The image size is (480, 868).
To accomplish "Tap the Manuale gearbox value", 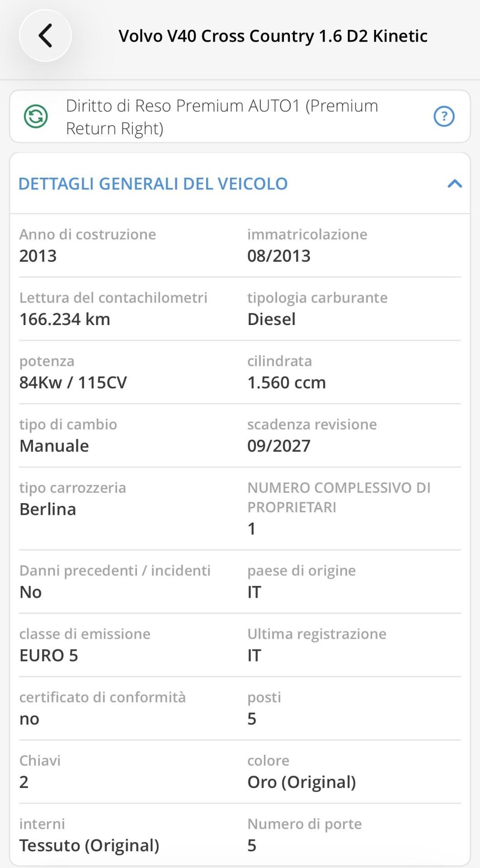I will (54, 446).
